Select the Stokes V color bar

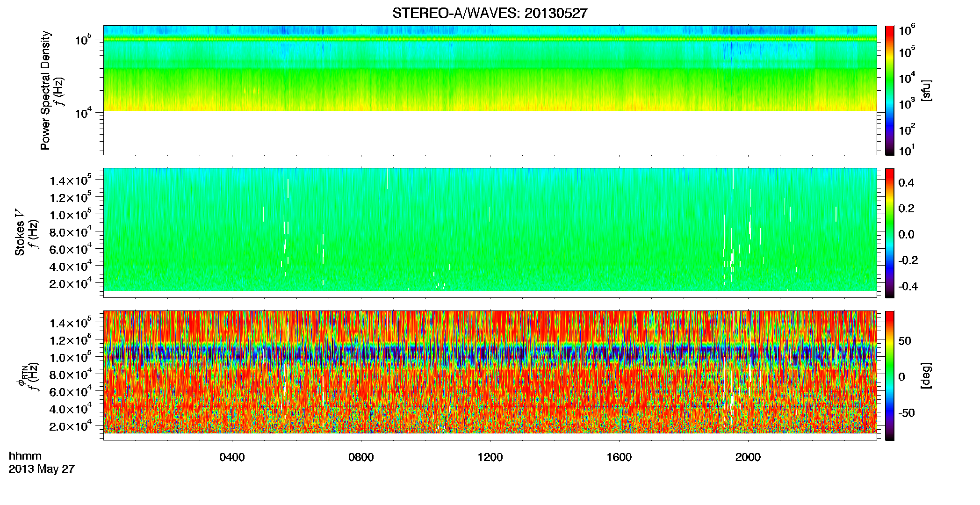(x=890, y=233)
